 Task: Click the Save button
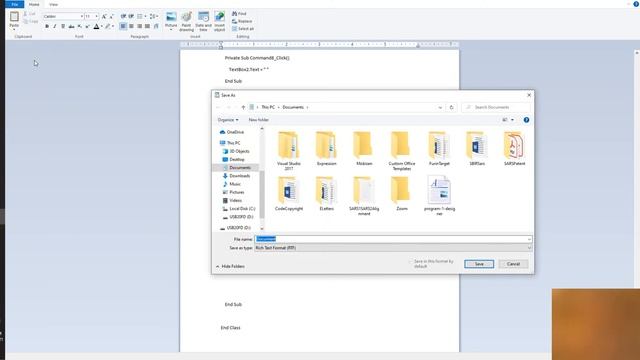(x=479, y=264)
